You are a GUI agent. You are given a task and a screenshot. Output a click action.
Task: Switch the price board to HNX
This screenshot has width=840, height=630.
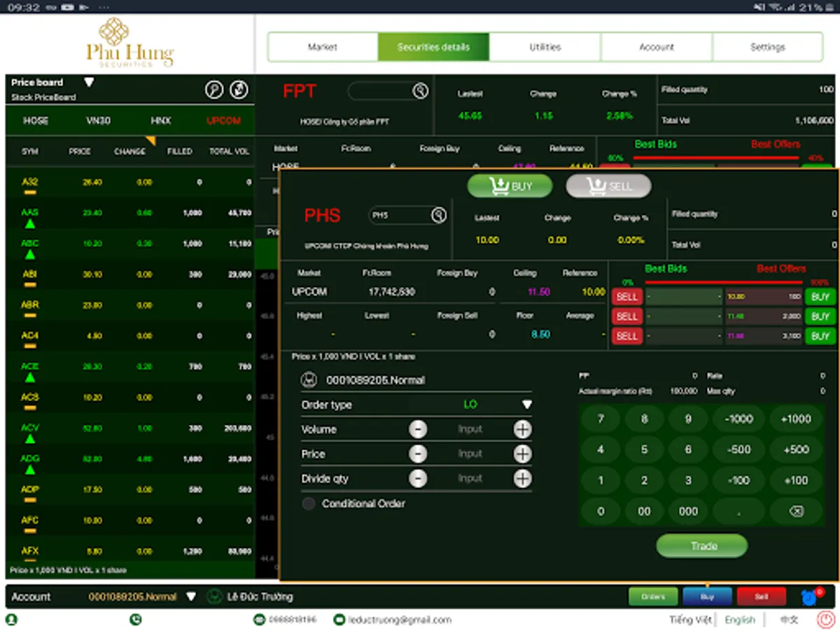[162, 120]
